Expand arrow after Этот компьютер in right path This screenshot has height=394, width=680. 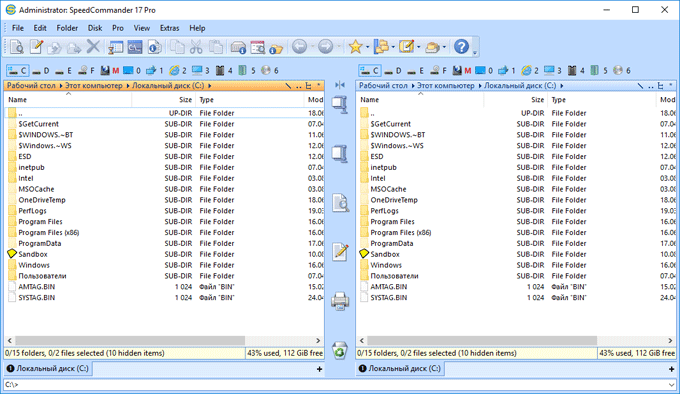[x=480, y=86]
